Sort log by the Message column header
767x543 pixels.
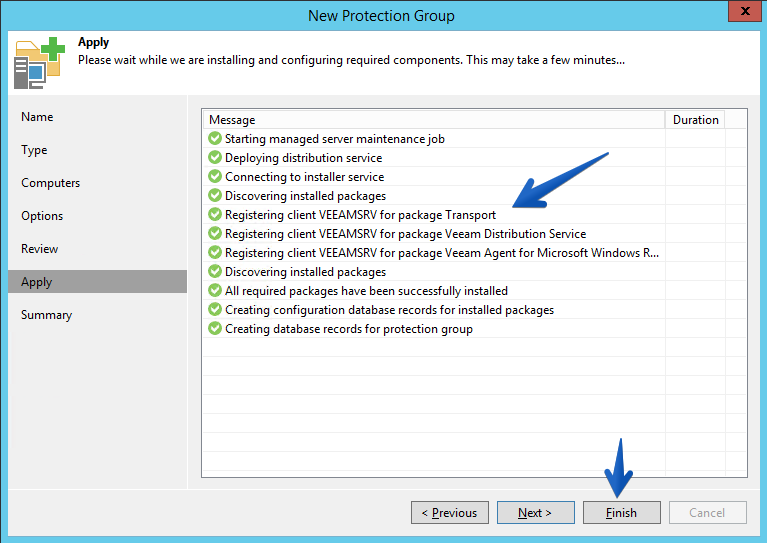pos(434,120)
